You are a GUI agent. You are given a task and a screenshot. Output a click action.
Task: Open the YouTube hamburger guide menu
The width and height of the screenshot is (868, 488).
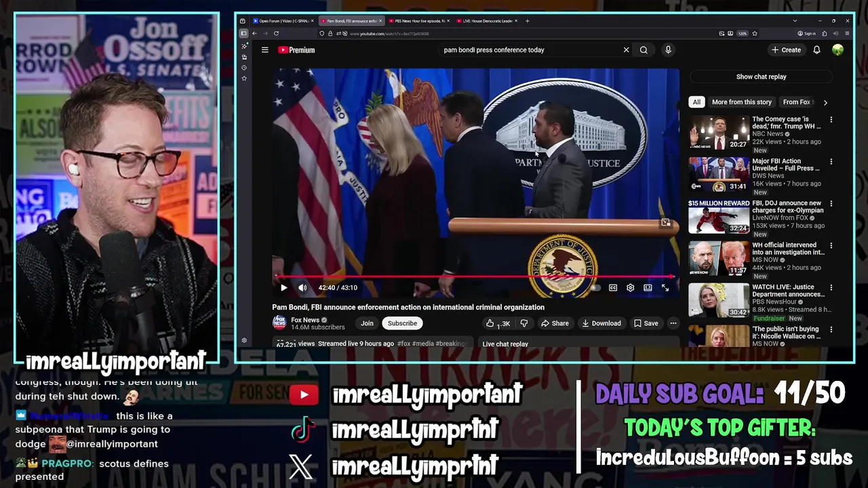click(265, 50)
